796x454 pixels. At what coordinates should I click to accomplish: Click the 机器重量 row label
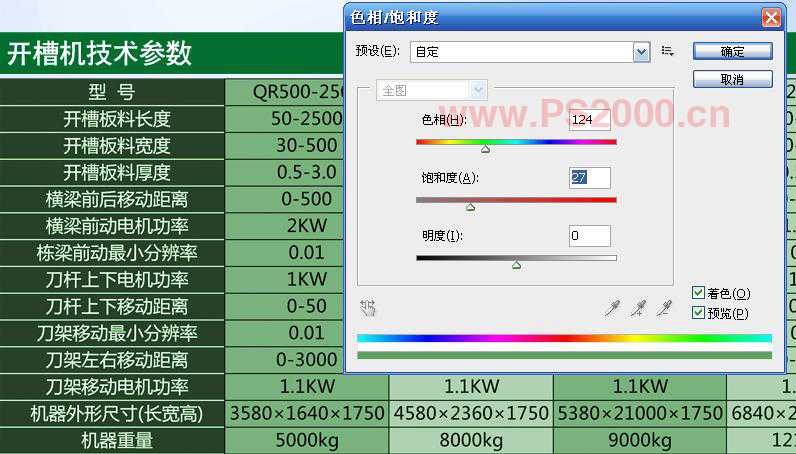[117, 440]
